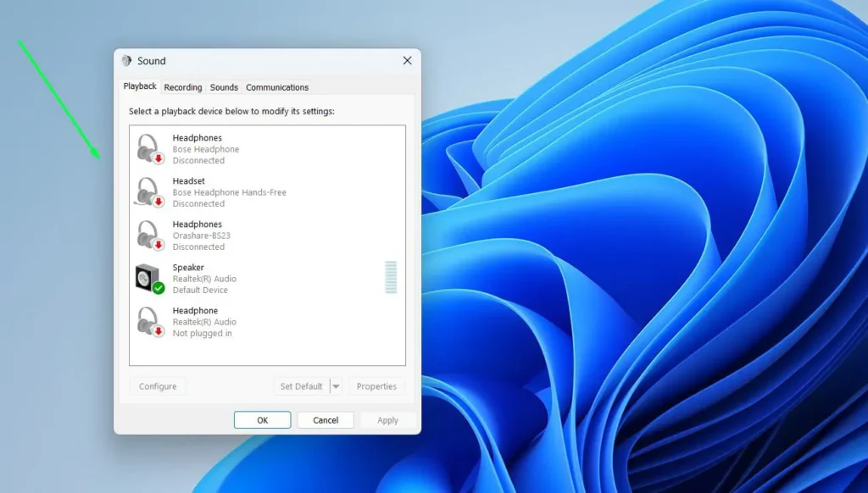This screenshot has height=493, width=868.
Task: Open the Sounds tab
Action: (x=224, y=86)
